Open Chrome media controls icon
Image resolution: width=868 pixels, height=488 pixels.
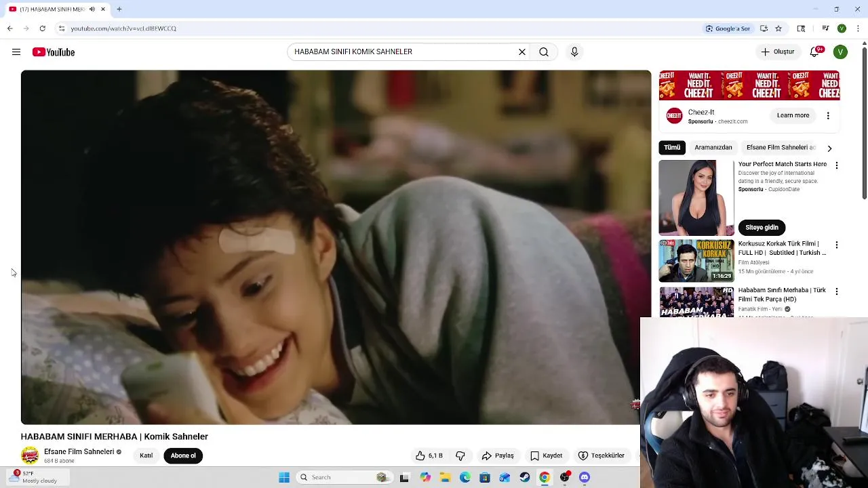(825, 28)
